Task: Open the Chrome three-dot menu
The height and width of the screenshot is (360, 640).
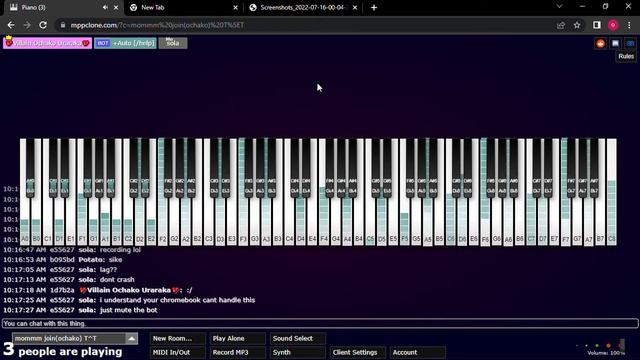Action: tap(629, 25)
